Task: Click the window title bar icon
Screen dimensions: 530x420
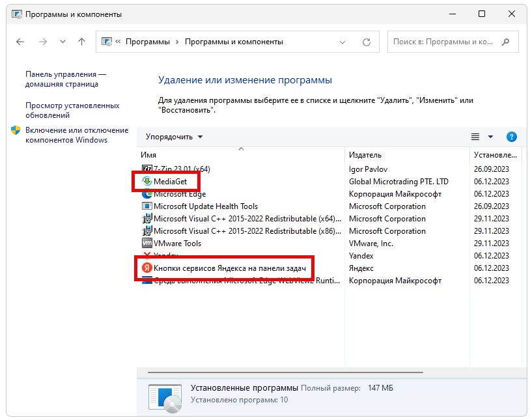Action: pos(16,14)
